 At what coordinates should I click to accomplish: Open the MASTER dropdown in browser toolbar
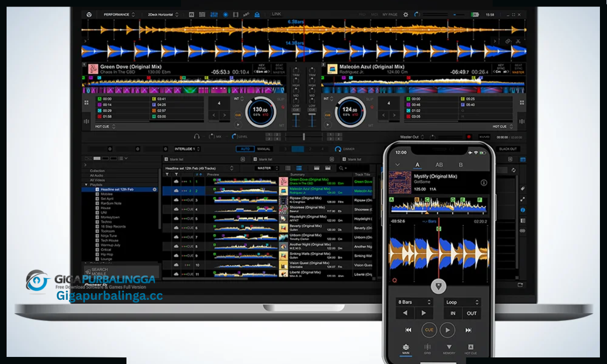coord(267,168)
